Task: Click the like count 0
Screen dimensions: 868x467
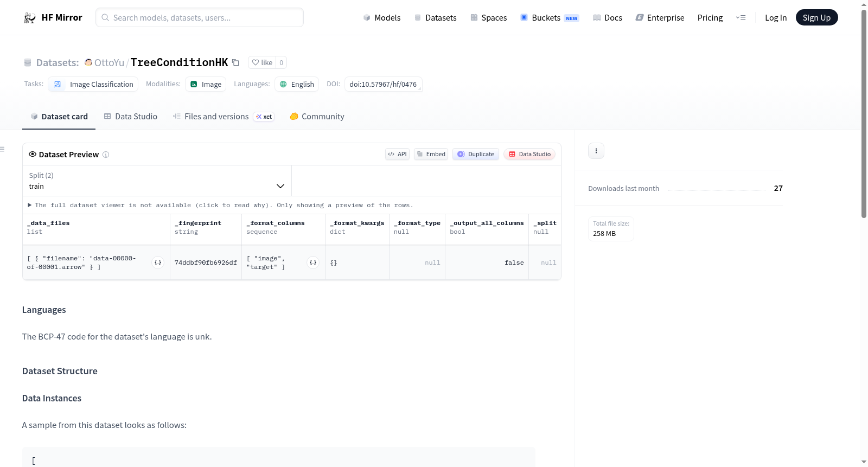Action: click(x=282, y=62)
